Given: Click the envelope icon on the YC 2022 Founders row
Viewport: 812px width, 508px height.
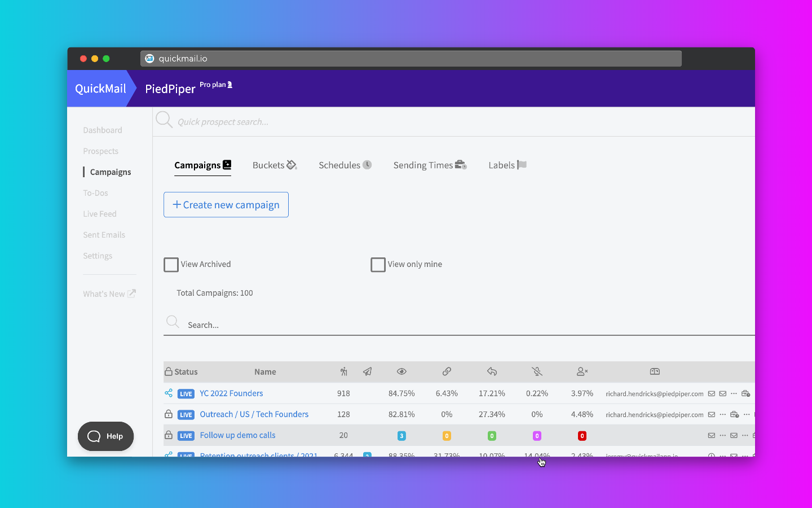Looking at the screenshot, I should 712,393.
